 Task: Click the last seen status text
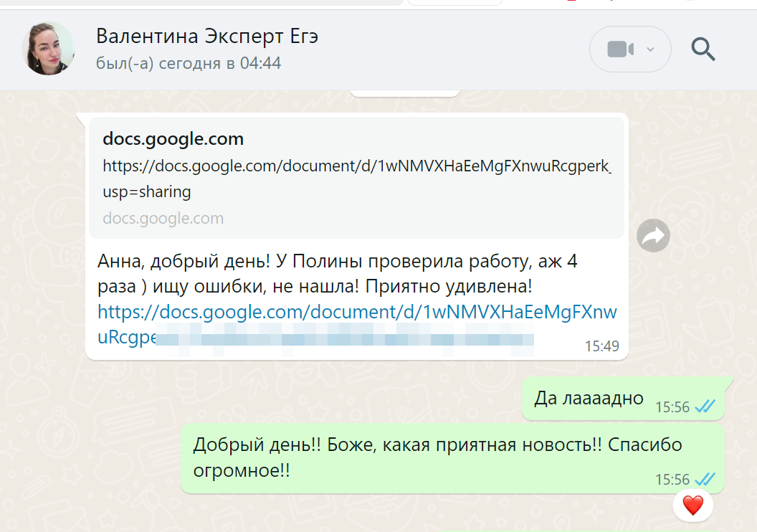point(189,63)
